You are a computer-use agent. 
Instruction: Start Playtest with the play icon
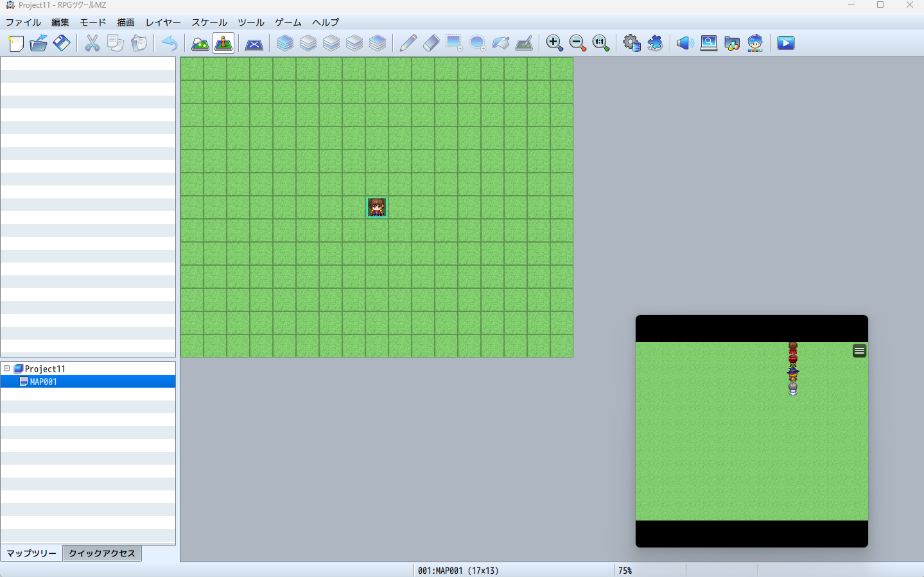pyautogui.click(x=786, y=43)
